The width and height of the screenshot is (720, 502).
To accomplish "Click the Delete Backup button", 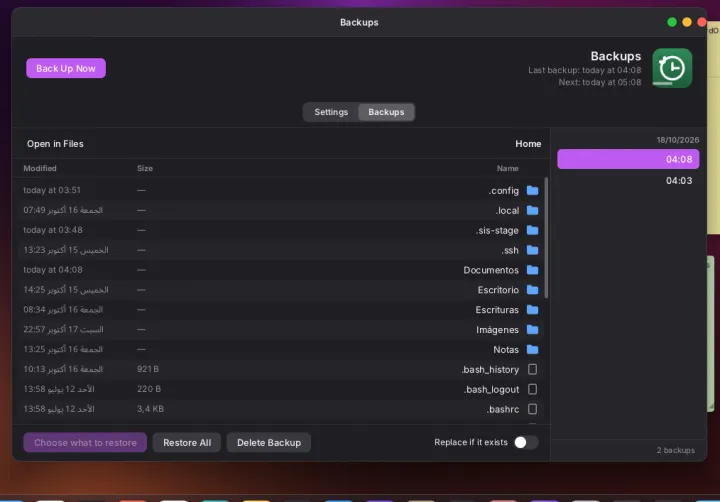I will (x=269, y=442).
